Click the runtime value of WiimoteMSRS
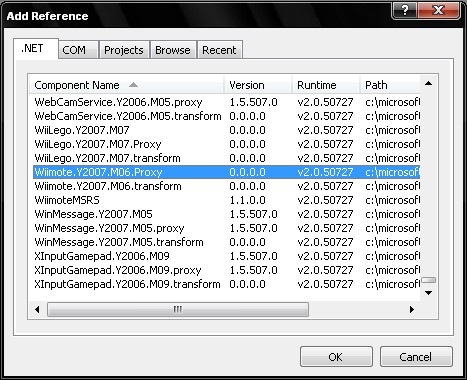 (325, 200)
